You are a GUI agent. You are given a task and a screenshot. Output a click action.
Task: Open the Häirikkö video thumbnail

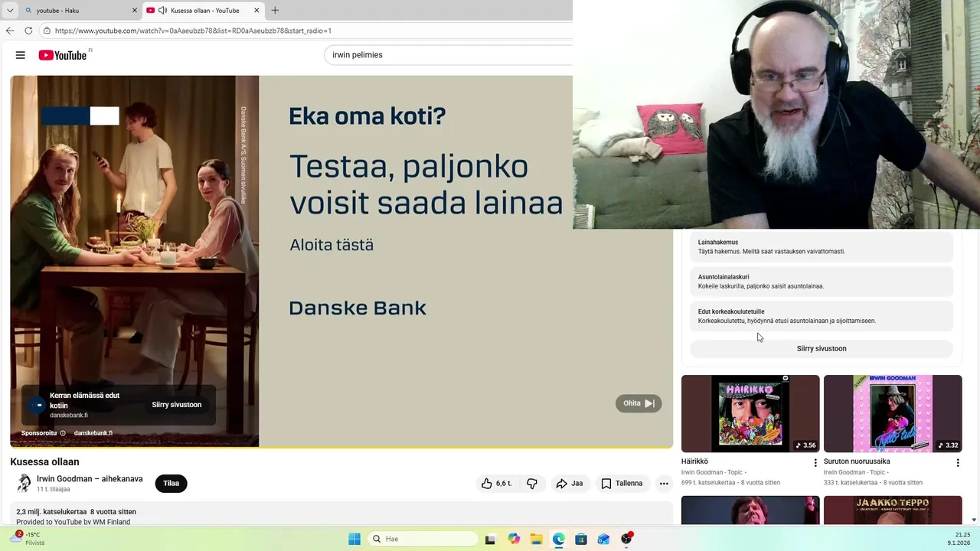(x=750, y=413)
